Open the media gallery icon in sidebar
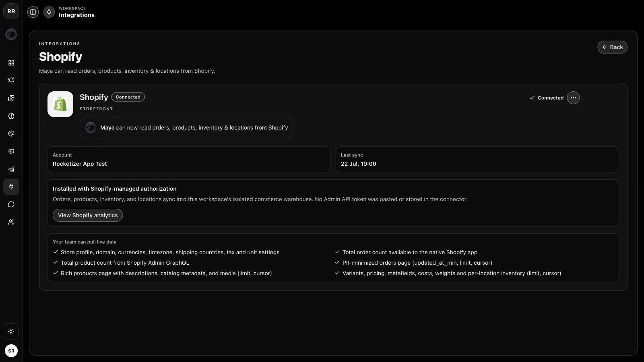The image size is (644, 362). point(11,98)
